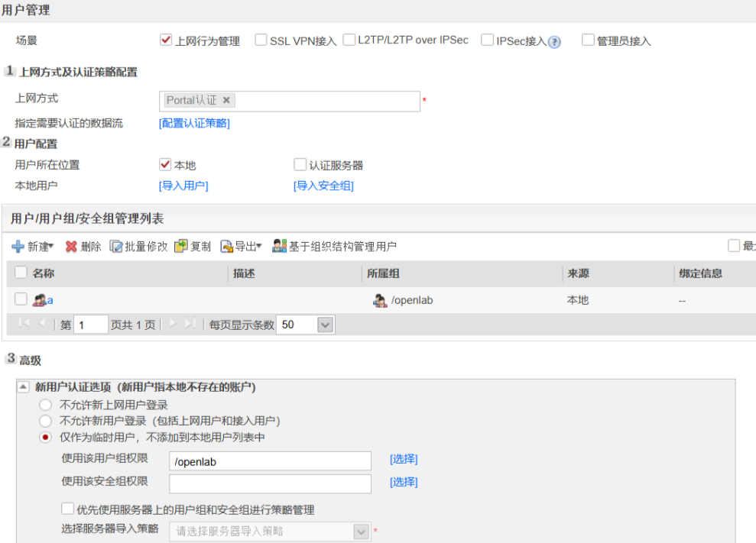The height and width of the screenshot is (543, 756).
Task: Click the 使用该用户组权限 /openlab field
Action: pos(270,461)
